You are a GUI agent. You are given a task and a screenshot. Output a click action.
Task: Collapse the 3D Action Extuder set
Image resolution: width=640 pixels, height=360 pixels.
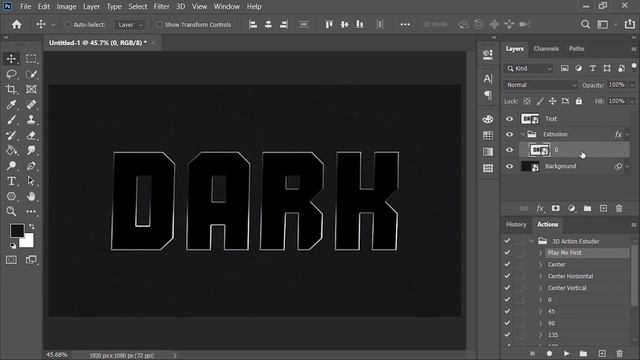pyautogui.click(x=531, y=241)
